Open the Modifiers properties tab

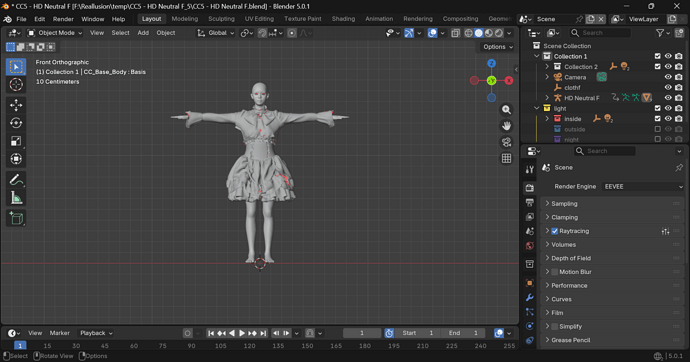coord(530,297)
